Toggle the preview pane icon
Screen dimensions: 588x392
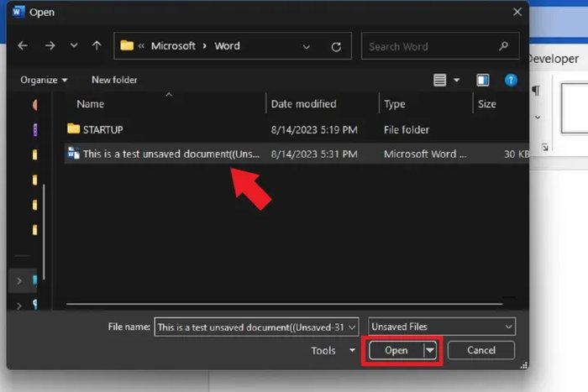(482, 80)
